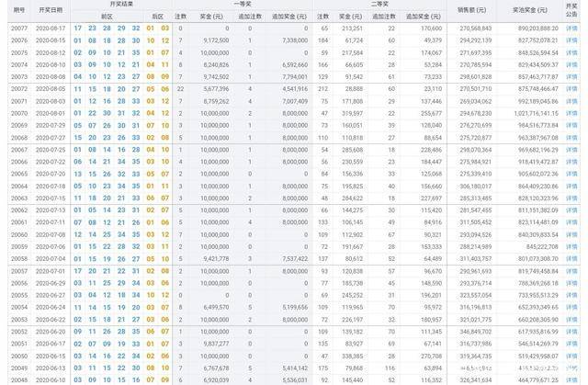Click the 开奖公告 column header
The width and height of the screenshot is (588, 385).
click(571, 10)
